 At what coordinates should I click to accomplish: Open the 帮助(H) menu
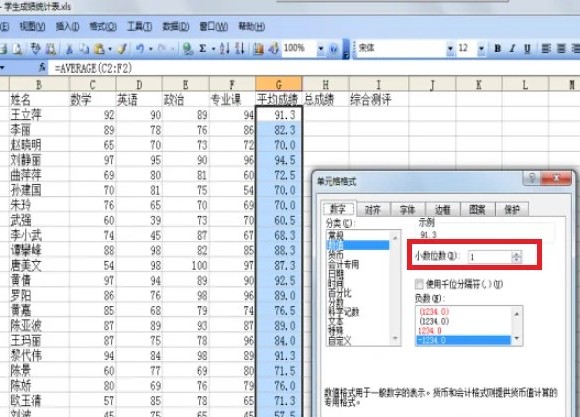[252, 27]
